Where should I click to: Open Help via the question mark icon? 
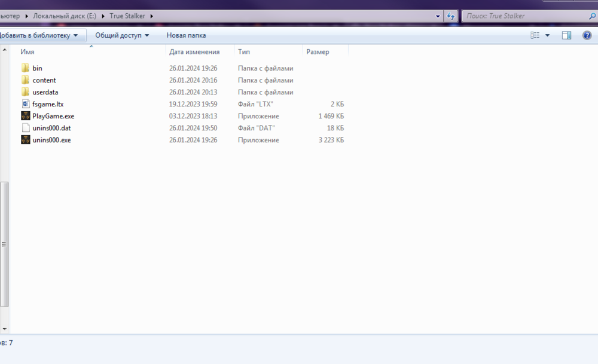(587, 35)
